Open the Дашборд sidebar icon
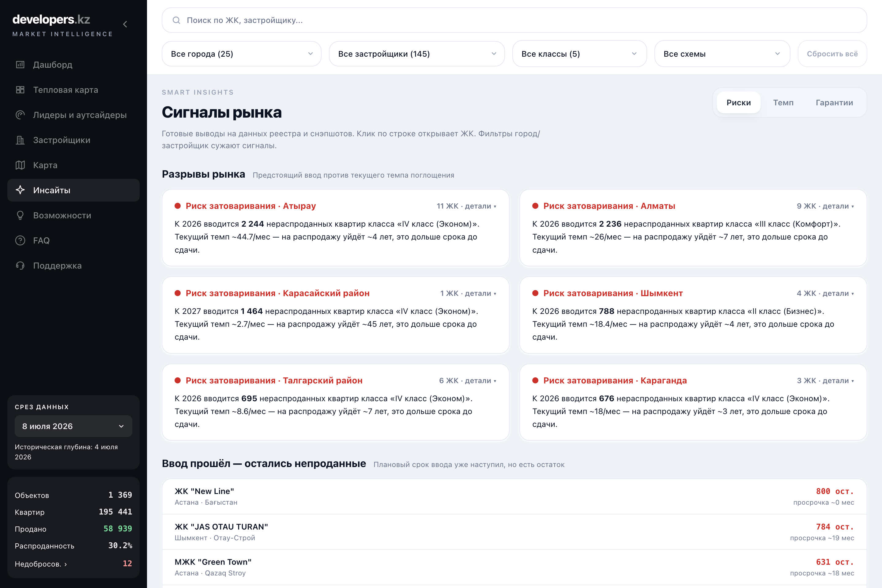The image size is (882, 588). click(20, 65)
